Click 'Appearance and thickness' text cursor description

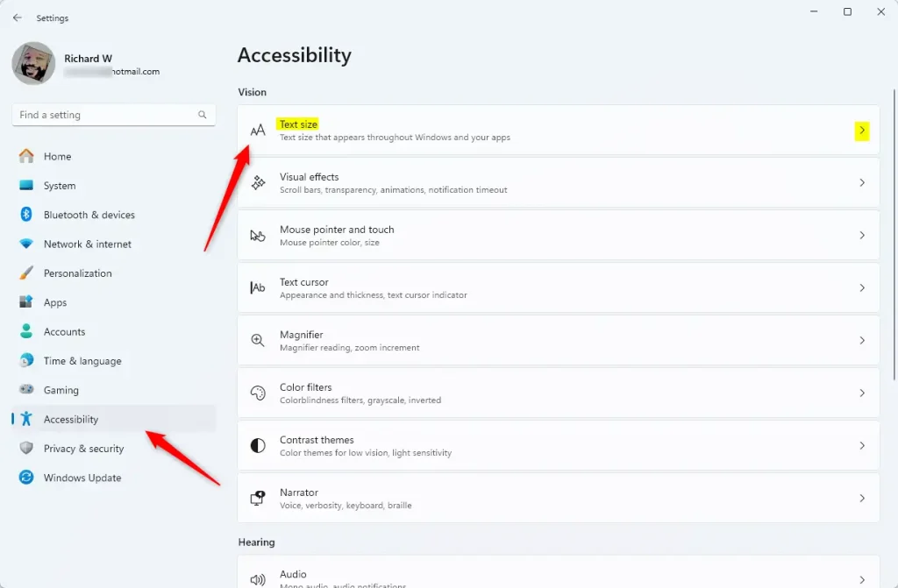374,295
